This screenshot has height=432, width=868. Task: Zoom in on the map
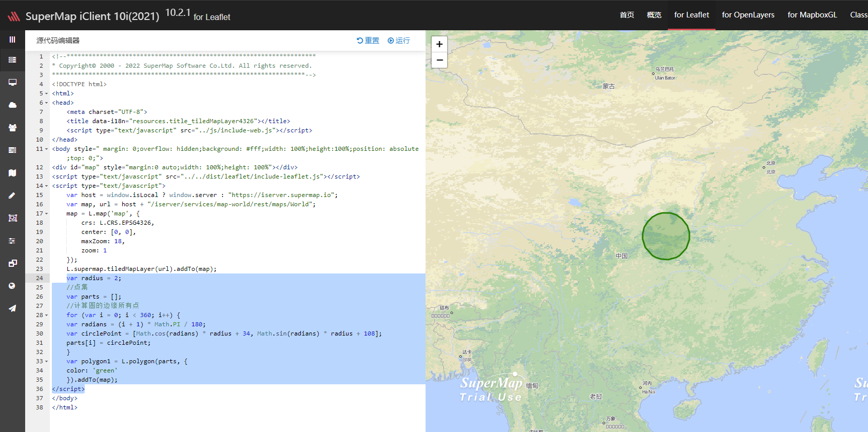coord(439,44)
